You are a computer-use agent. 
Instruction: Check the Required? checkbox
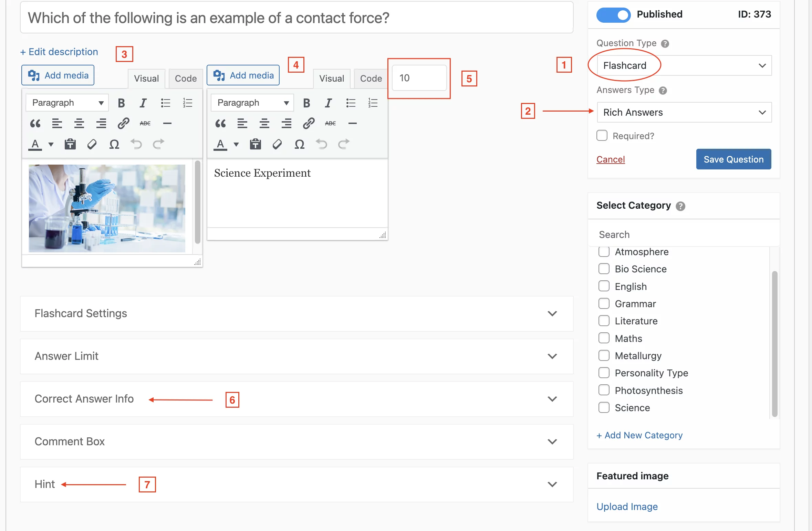[x=602, y=135]
